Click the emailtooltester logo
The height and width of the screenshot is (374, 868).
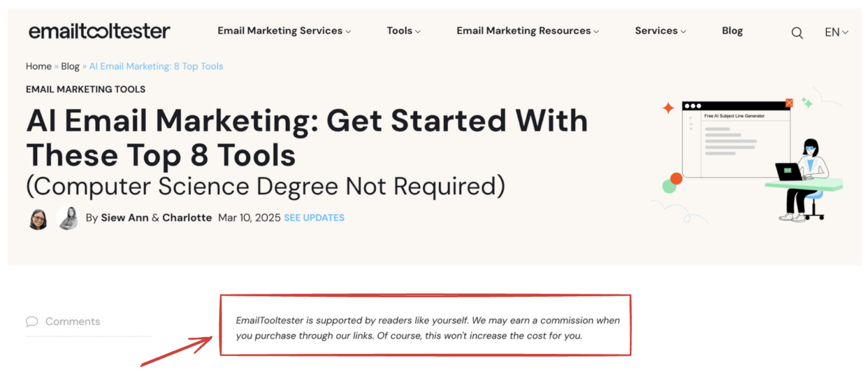coord(99,31)
